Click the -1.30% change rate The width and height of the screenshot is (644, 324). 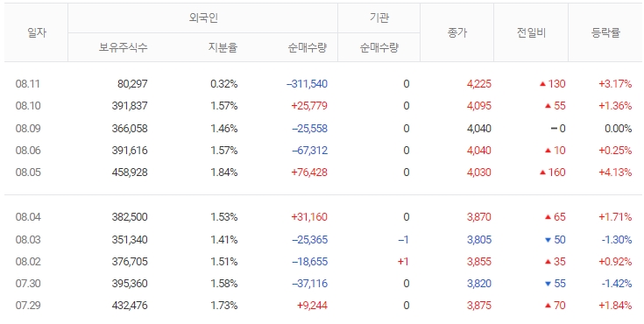pos(617,239)
